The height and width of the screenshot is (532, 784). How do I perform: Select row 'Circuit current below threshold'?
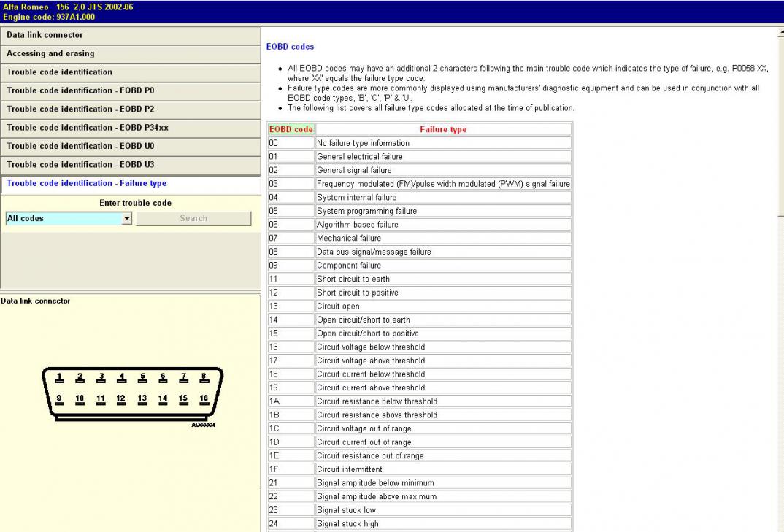click(x=420, y=374)
